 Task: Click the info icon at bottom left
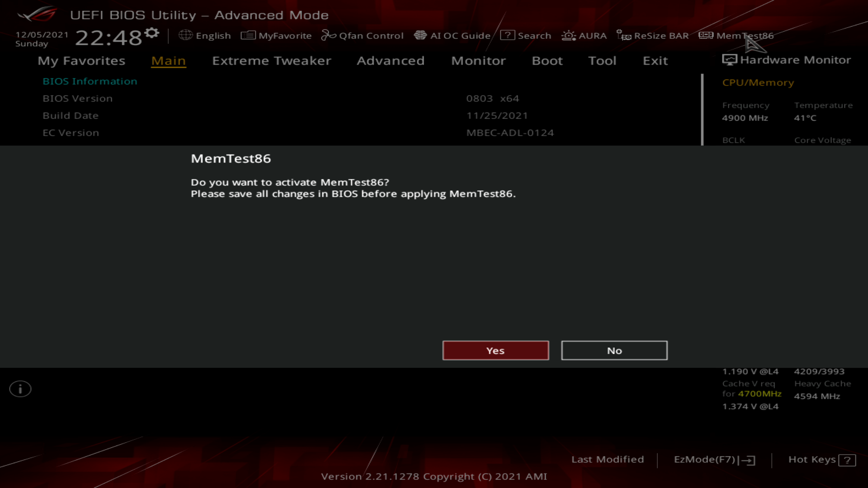point(20,389)
